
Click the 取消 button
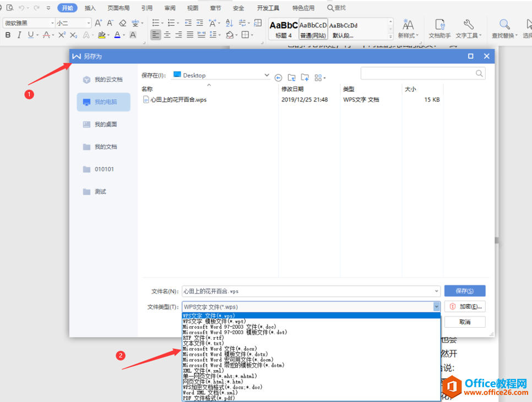coord(465,322)
